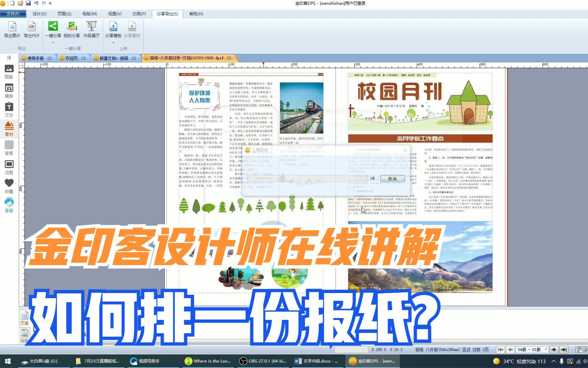Screen dimensions: 588x368
Task: Go to the next page arrow
Action: [554, 350]
